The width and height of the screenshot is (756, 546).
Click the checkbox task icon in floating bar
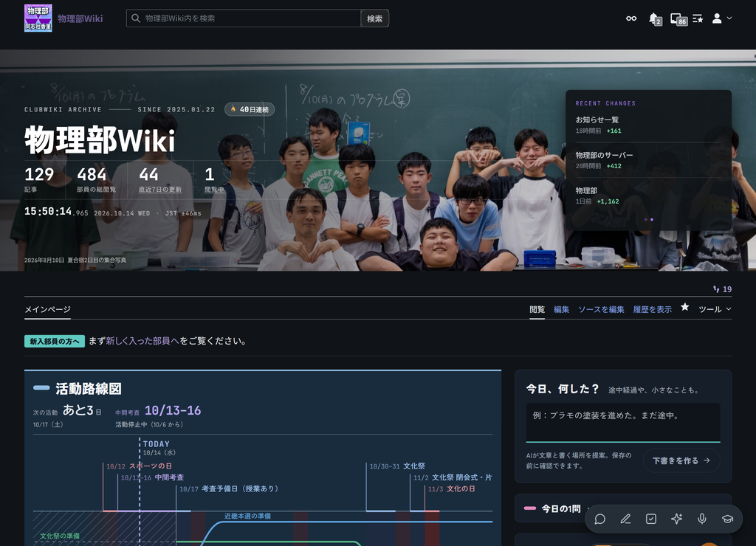tap(651, 519)
